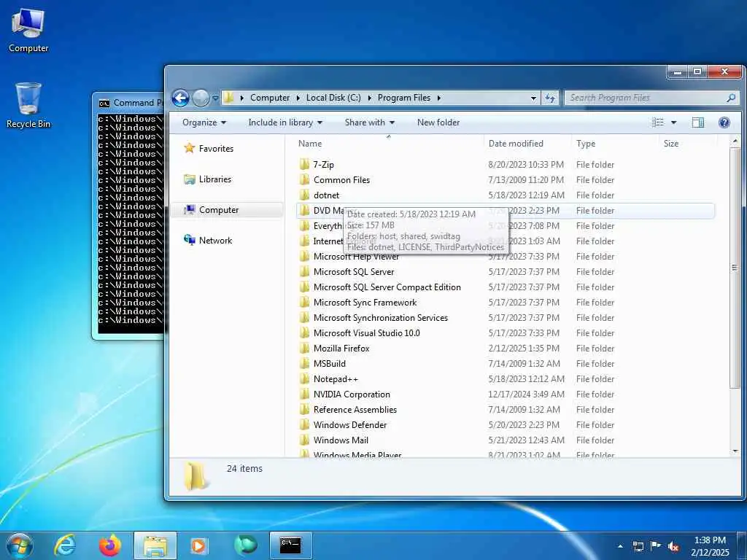Open the recent locations dropdown beside Forward
This screenshot has width=747, height=560.
coord(215,98)
